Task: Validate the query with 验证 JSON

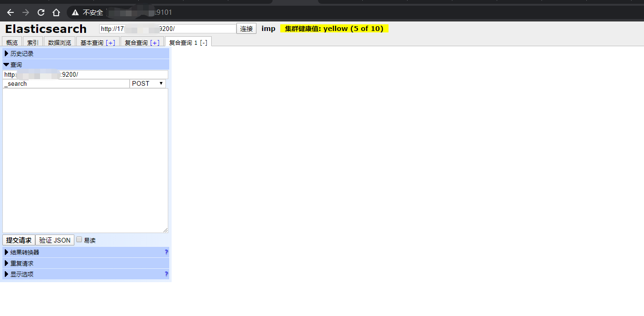Action: click(x=55, y=240)
